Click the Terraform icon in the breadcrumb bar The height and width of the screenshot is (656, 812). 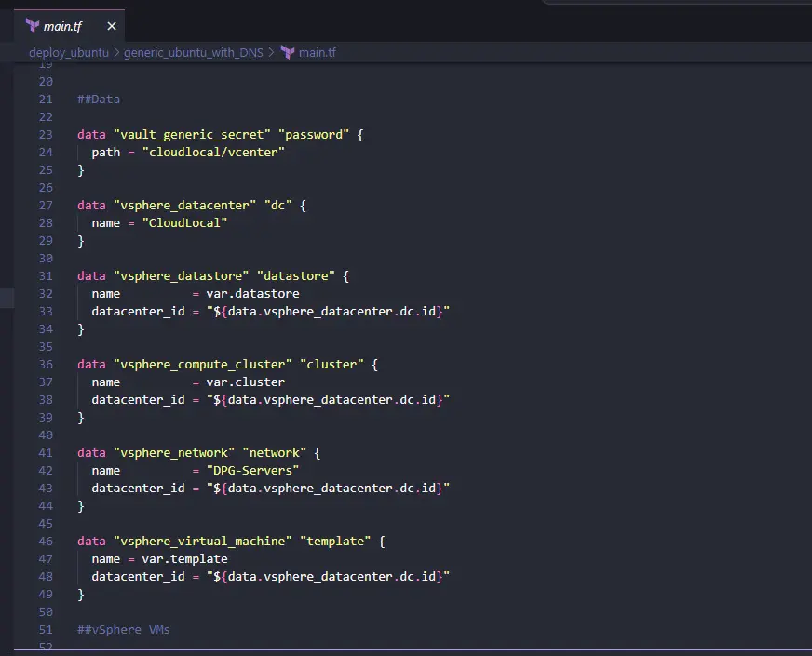tap(288, 52)
